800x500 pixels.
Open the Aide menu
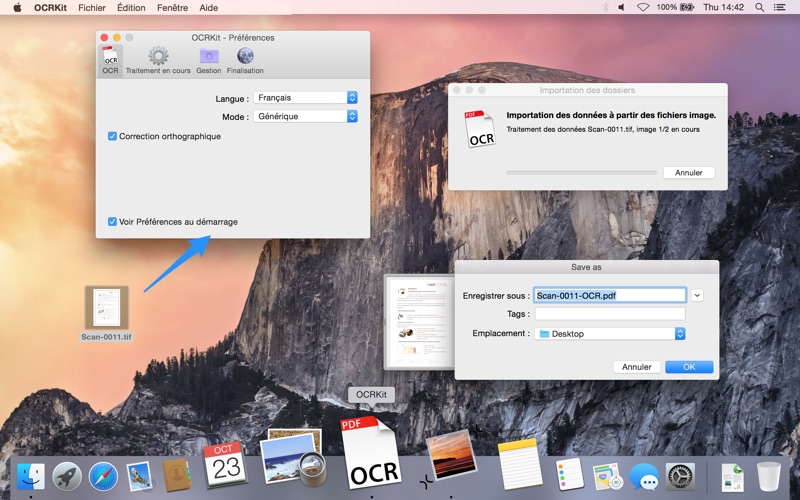(x=209, y=8)
